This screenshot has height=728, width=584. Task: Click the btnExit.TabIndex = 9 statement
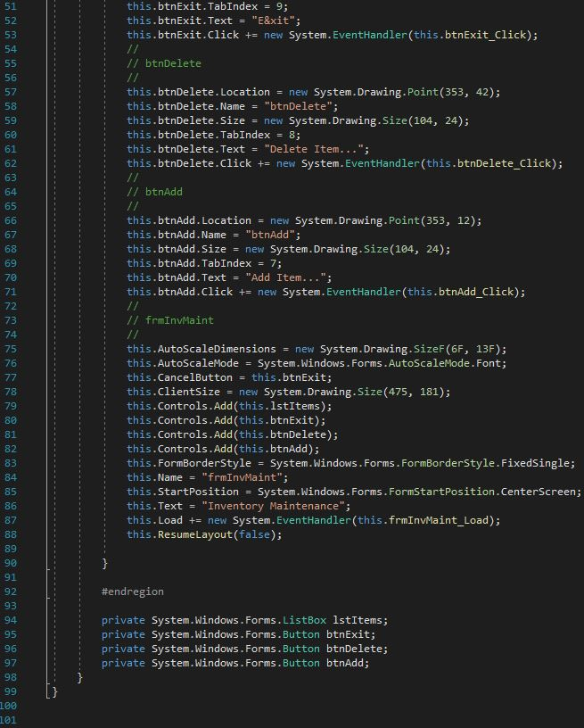coord(208,6)
